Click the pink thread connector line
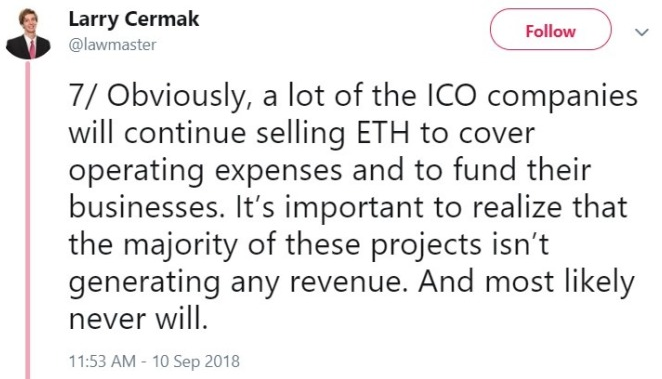662x379 pixels. coord(28,219)
